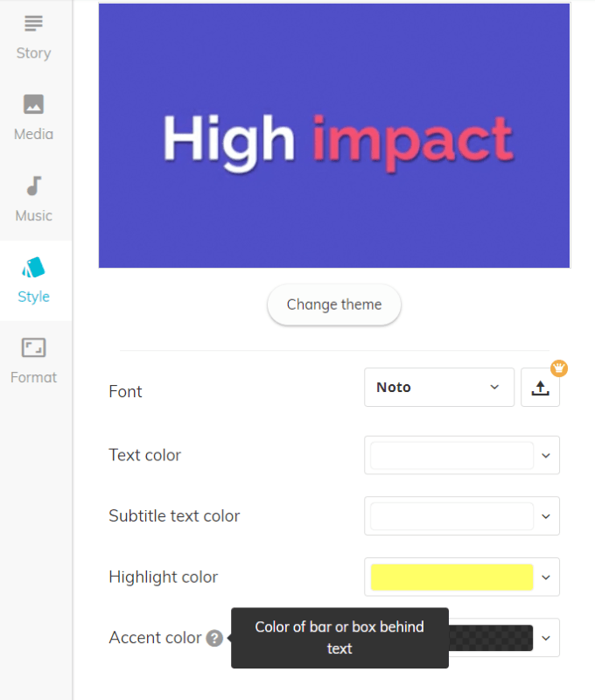Open the Format aspect-ratio icon
Image resolution: width=595 pixels, height=700 pixels.
coord(33,348)
